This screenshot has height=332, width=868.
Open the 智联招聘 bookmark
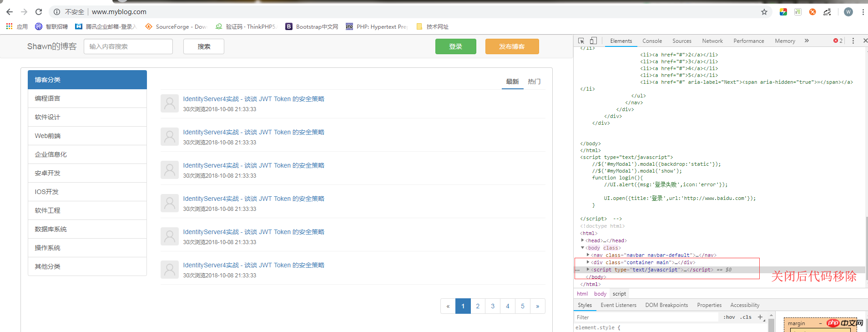51,26
